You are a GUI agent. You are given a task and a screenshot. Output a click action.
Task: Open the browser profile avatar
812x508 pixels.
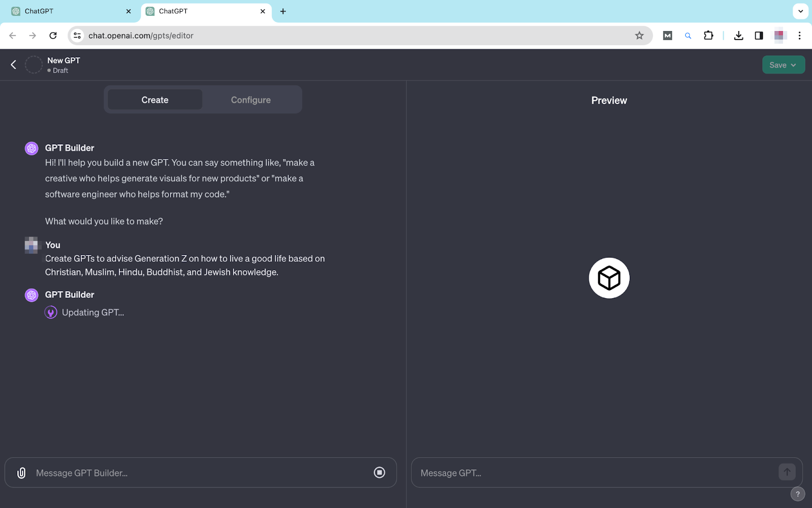(x=779, y=36)
